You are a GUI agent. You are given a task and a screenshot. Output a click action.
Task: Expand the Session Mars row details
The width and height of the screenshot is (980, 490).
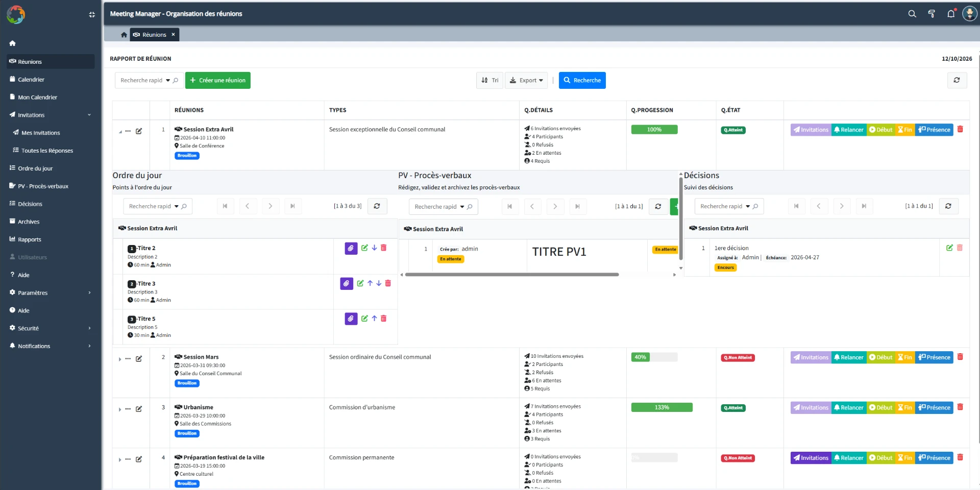(x=120, y=359)
